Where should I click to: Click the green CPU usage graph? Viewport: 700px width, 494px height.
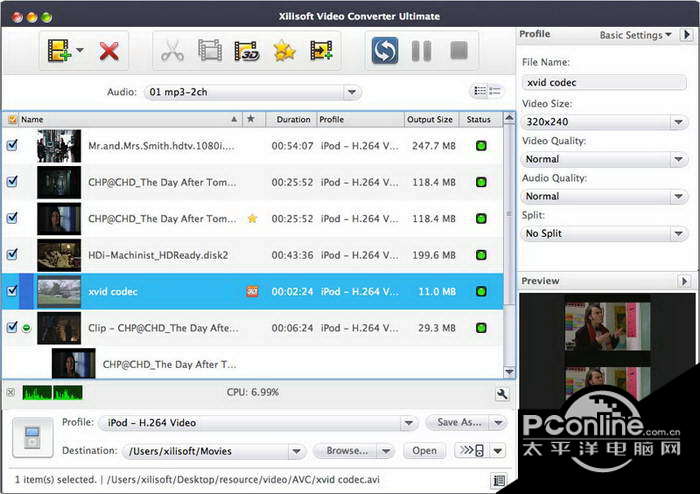tap(52, 393)
